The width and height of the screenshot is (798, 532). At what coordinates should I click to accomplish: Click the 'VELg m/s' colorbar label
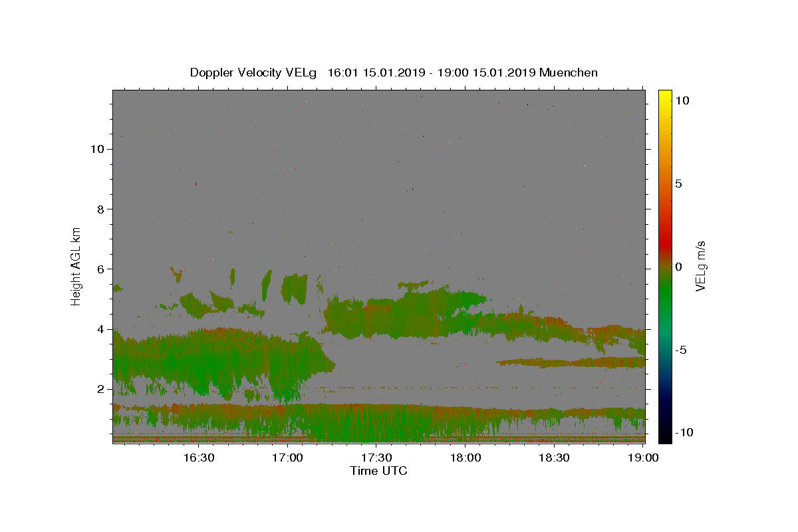point(700,266)
